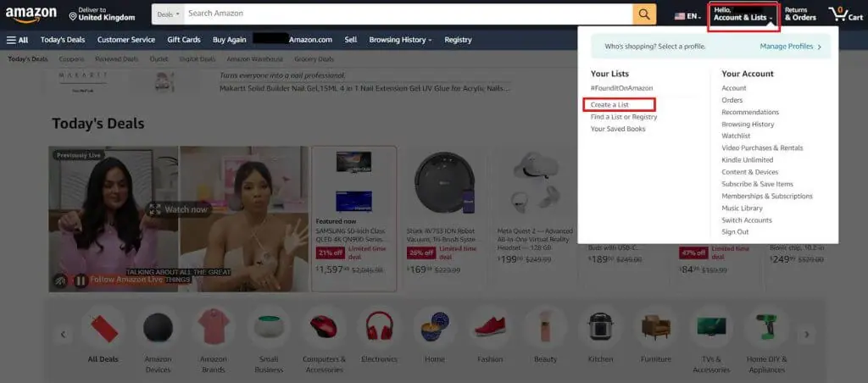The width and height of the screenshot is (868, 383).
Task: Click into the Search Amazon field
Action: (409, 14)
